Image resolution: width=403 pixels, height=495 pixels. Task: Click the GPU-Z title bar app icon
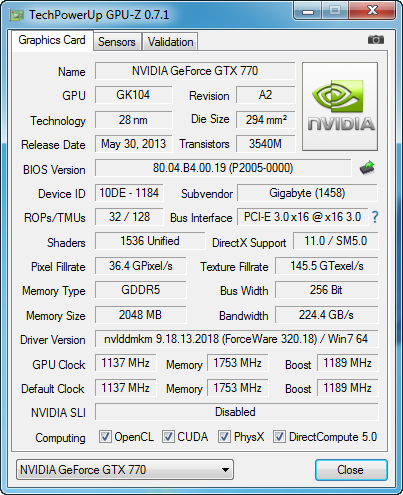point(17,15)
